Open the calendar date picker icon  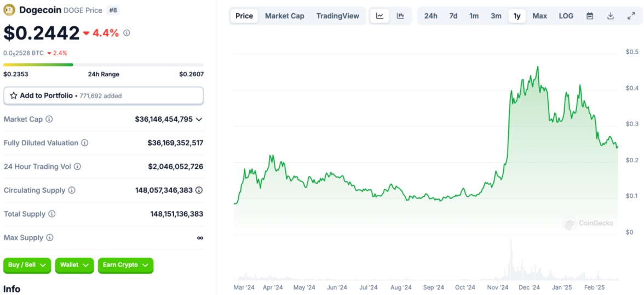pyautogui.click(x=590, y=16)
